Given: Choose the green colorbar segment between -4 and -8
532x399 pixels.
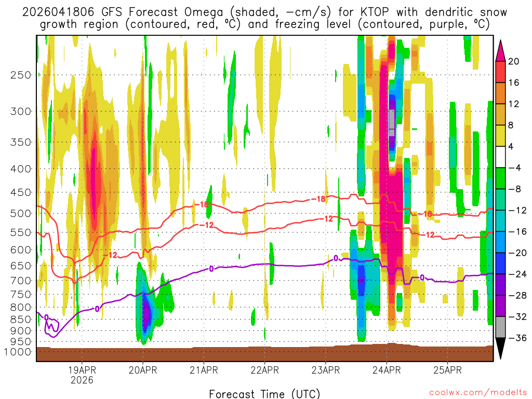Looking at the screenshot, I should click(501, 178).
